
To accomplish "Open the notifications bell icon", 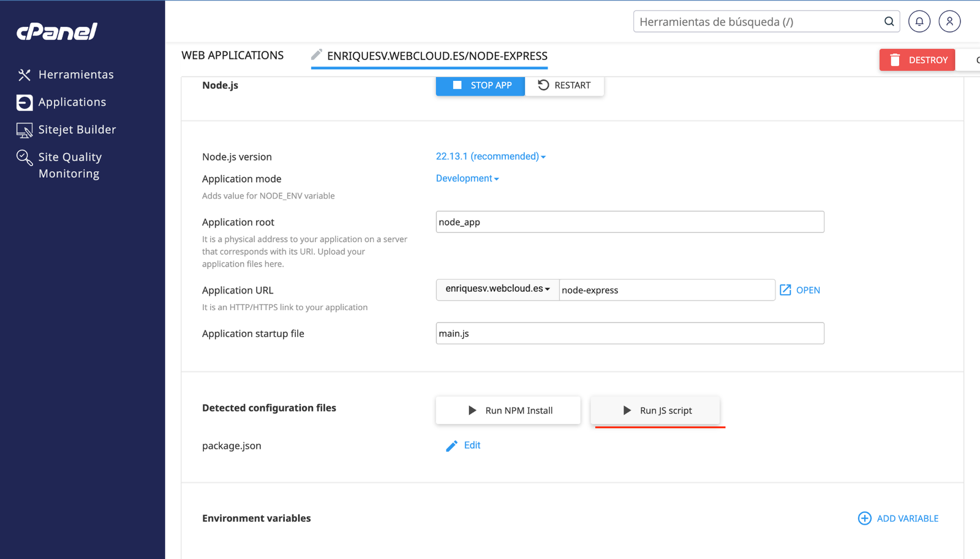I will coord(919,21).
